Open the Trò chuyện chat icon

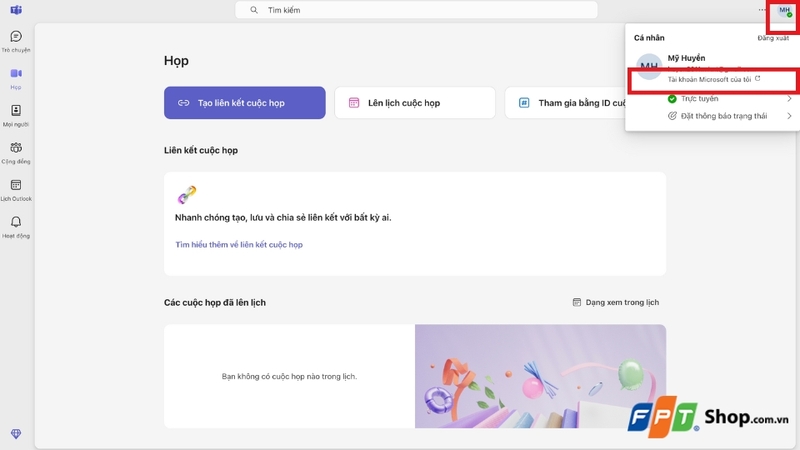(16, 37)
